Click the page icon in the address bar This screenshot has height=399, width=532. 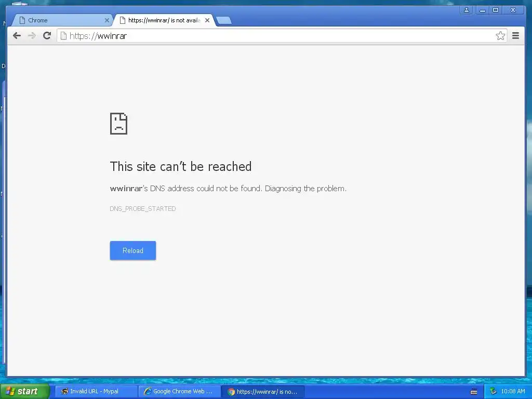tap(63, 36)
